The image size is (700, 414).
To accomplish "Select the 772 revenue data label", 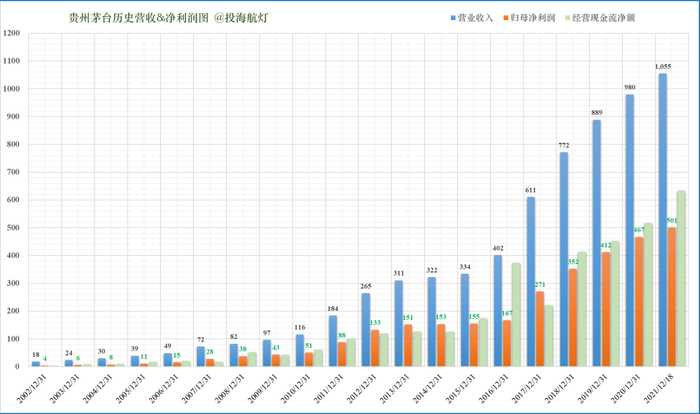I will pos(564,146).
